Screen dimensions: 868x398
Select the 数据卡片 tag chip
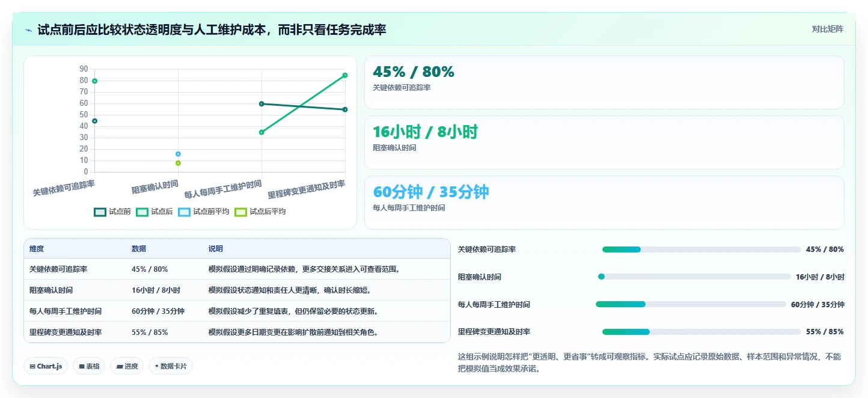[x=171, y=366]
